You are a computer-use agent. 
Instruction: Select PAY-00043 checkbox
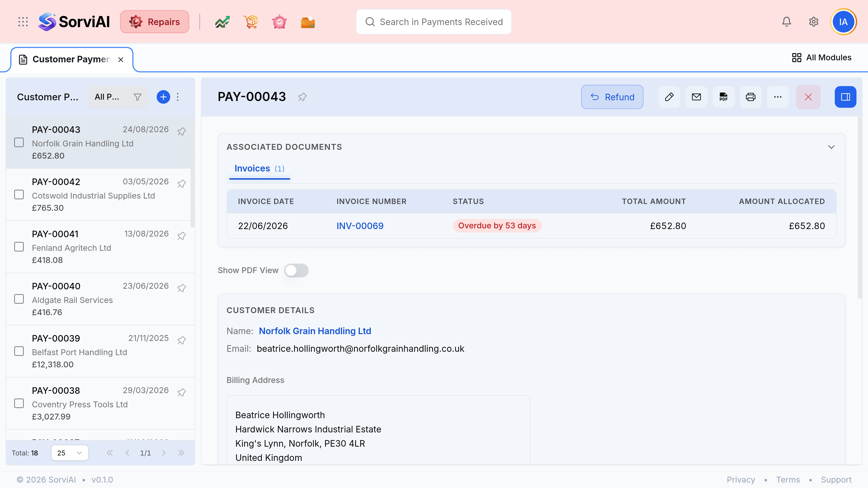click(x=19, y=143)
